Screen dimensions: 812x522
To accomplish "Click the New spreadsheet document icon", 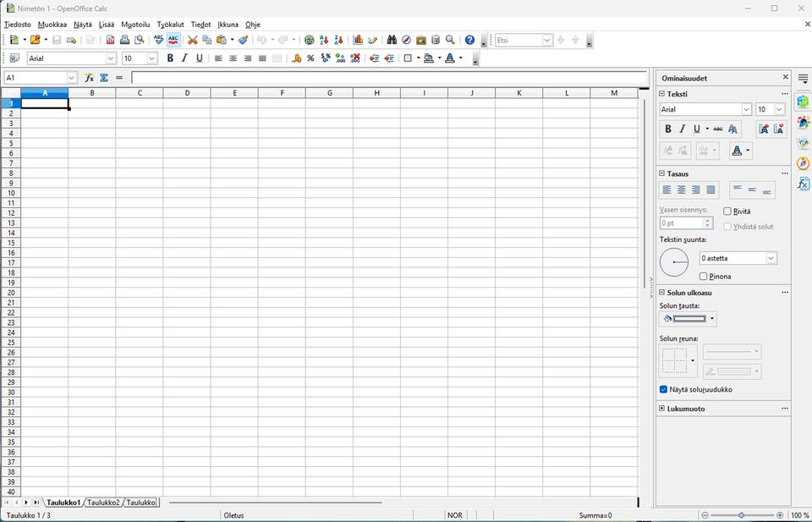I will coord(14,40).
